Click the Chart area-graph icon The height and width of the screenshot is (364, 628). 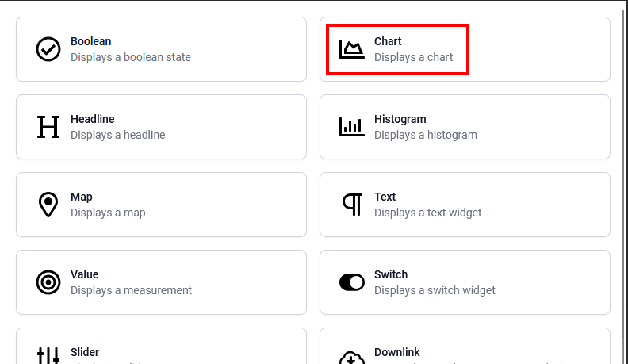(351, 49)
